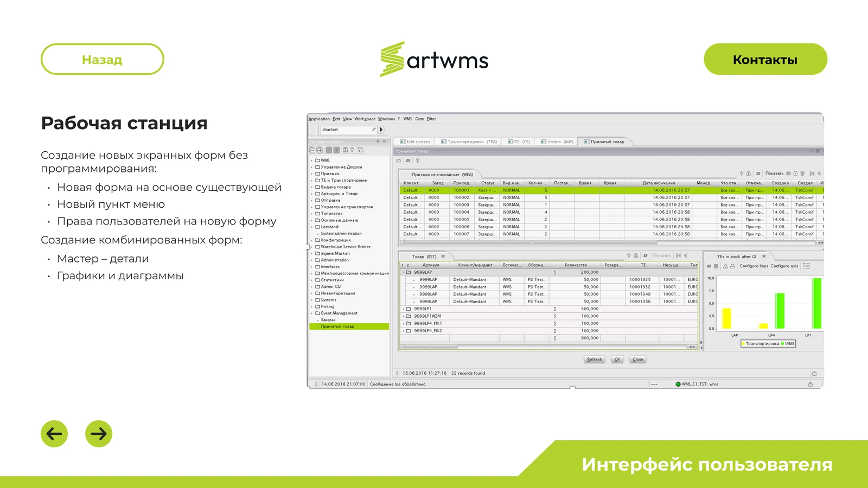Click the OK button
This screenshot has width=868, height=488.
pyautogui.click(x=617, y=359)
